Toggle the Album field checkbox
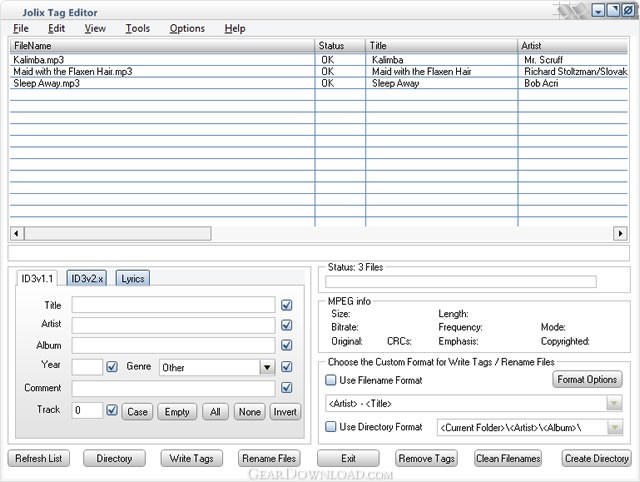Image resolution: width=640 pixels, height=482 pixels. point(287,345)
